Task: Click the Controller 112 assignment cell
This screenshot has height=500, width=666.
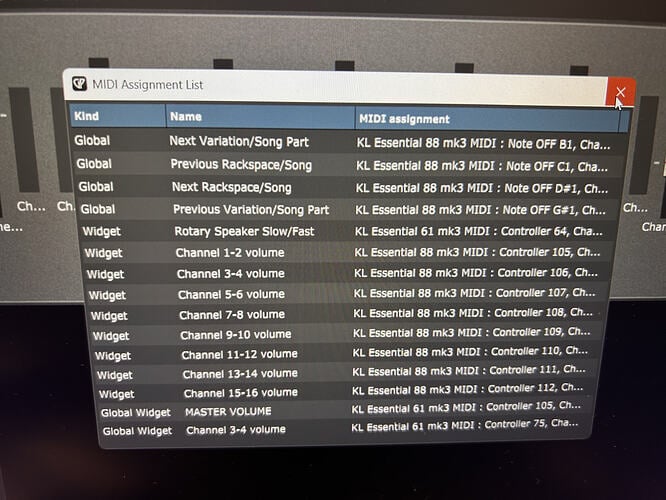Action: click(468, 390)
